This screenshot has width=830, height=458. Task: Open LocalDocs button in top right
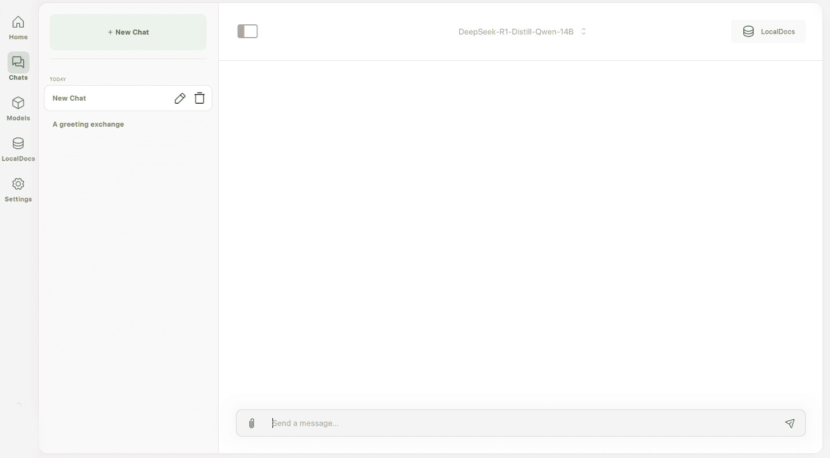769,32
